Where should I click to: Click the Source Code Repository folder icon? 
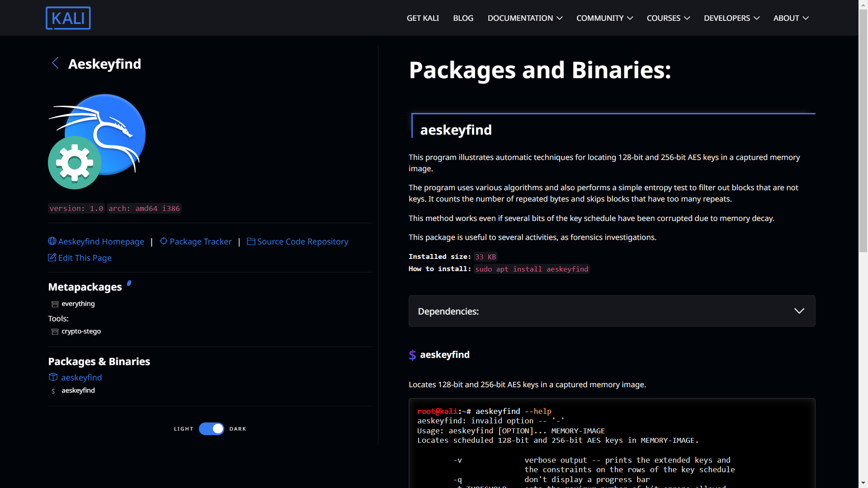click(251, 241)
